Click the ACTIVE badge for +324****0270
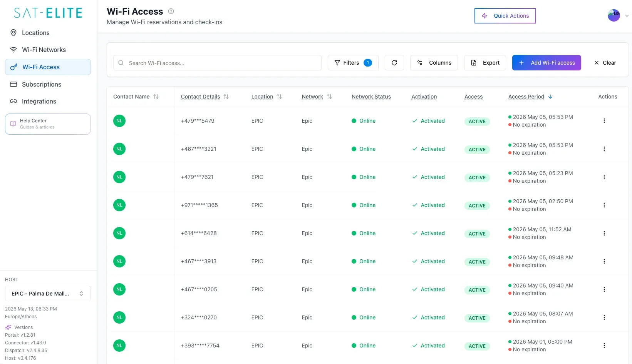The image size is (632, 364). pyautogui.click(x=477, y=318)
